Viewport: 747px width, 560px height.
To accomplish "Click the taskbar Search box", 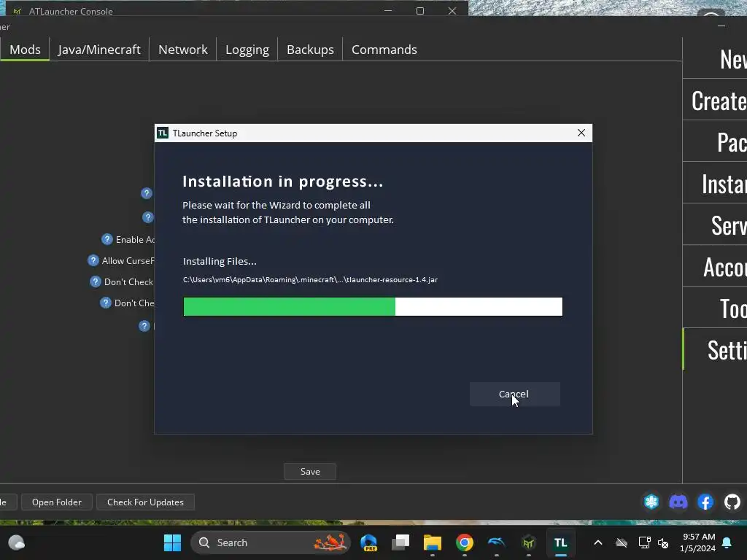I will [x=271, y=542].
